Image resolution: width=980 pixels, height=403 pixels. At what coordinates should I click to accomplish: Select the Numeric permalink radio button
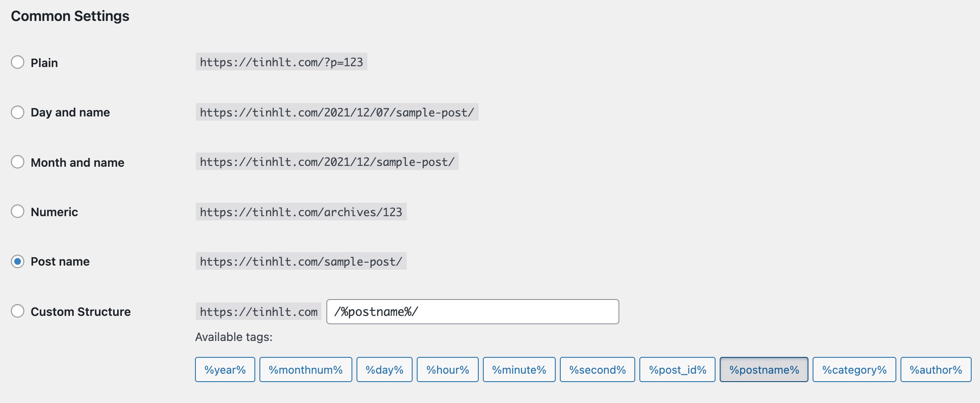(18, 211)
